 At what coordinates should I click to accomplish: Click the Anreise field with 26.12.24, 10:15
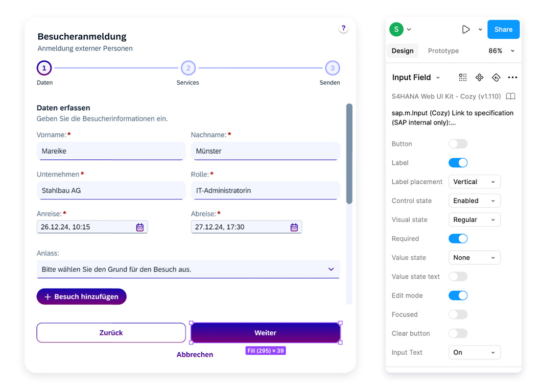92,227
